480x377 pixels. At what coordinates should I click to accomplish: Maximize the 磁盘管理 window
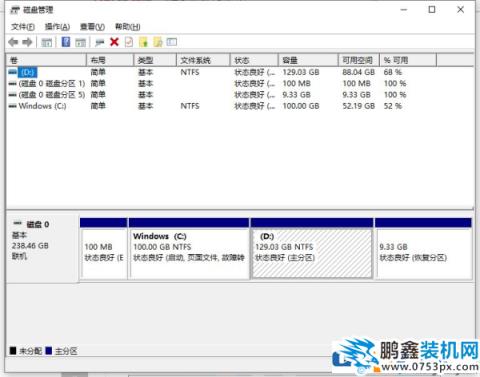[432, 10]
